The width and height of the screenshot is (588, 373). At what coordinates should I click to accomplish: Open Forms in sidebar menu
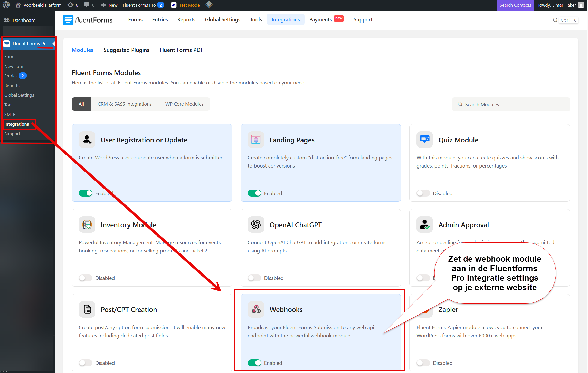pyautogui.click(x=10, y=57)
